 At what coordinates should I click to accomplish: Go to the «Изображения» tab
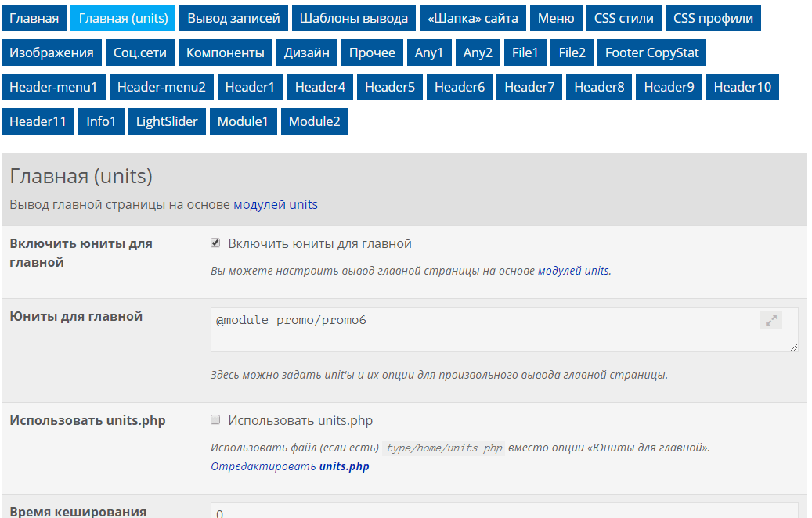click(52, 52)
